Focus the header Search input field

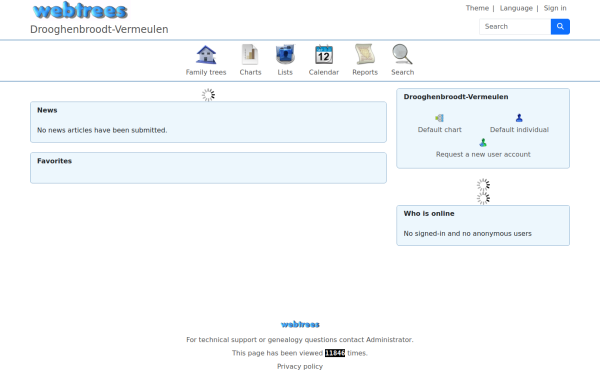click(515, 27)
